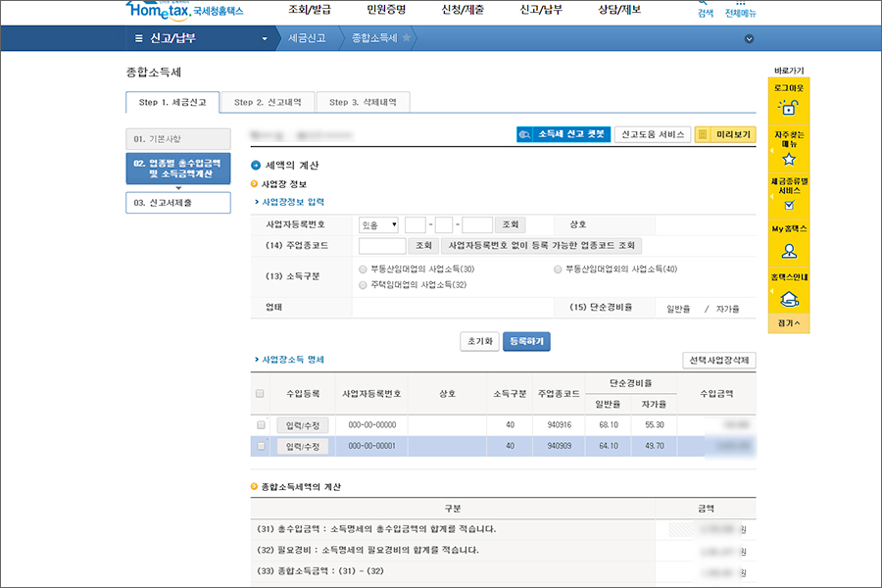The width and height of the screenshot is (882, 588).
Task: Open the 사업자등록번호 있음 dropdown
Action: point(378,225)
